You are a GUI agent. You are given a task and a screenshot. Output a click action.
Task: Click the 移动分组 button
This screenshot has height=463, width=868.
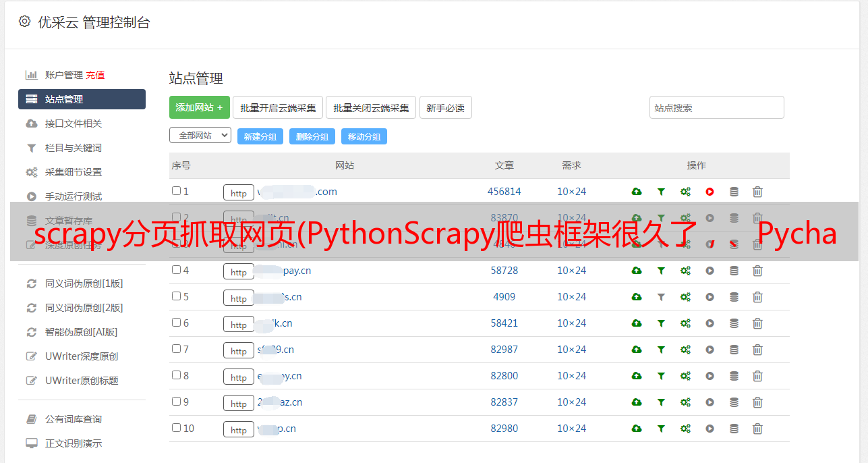click(364, 136)
